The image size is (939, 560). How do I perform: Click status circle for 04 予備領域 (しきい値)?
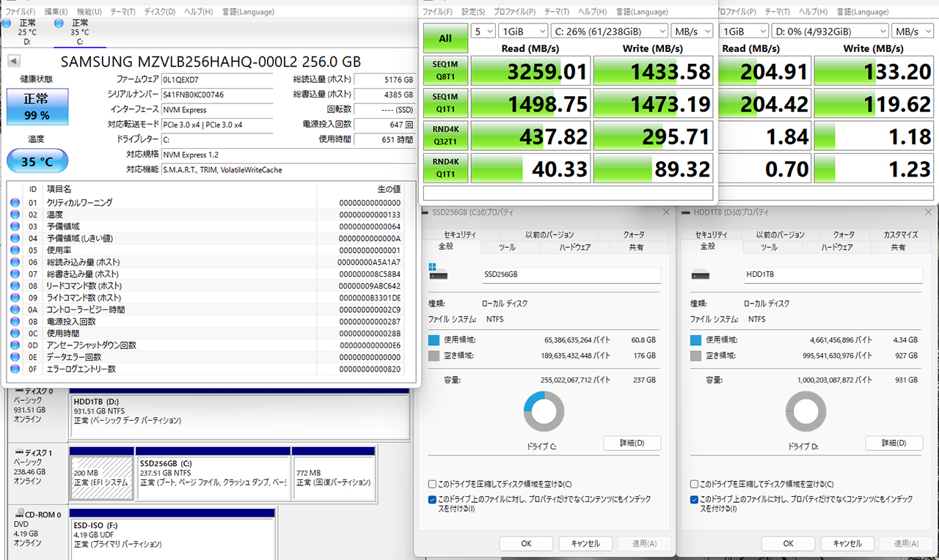pyautogui.click(x=15, y=238)
